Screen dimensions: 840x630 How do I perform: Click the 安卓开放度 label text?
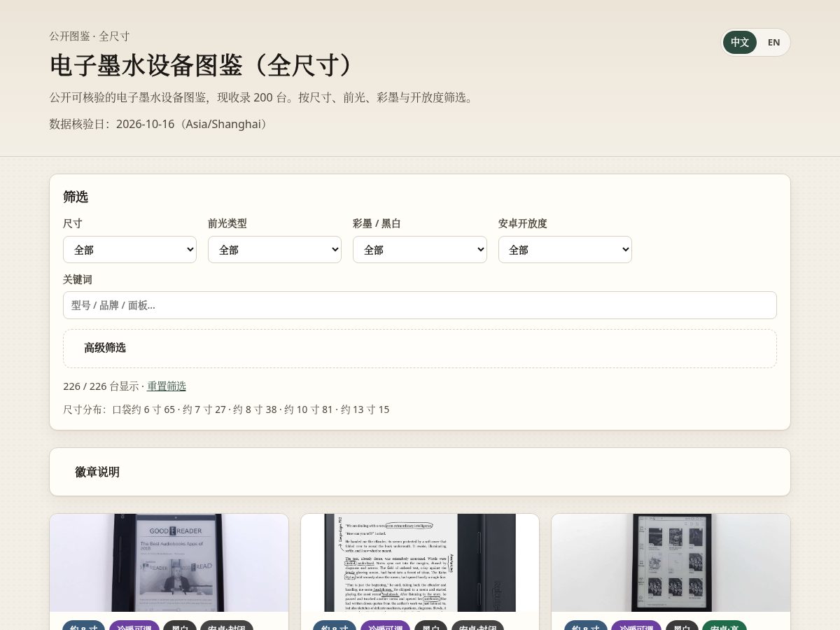[523, 223]
